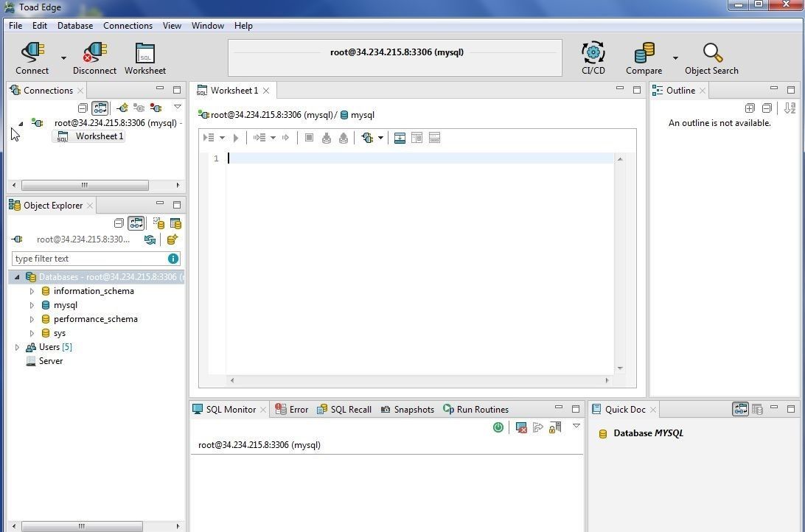Click the clear monitor icon with red X

pos(521,427)
